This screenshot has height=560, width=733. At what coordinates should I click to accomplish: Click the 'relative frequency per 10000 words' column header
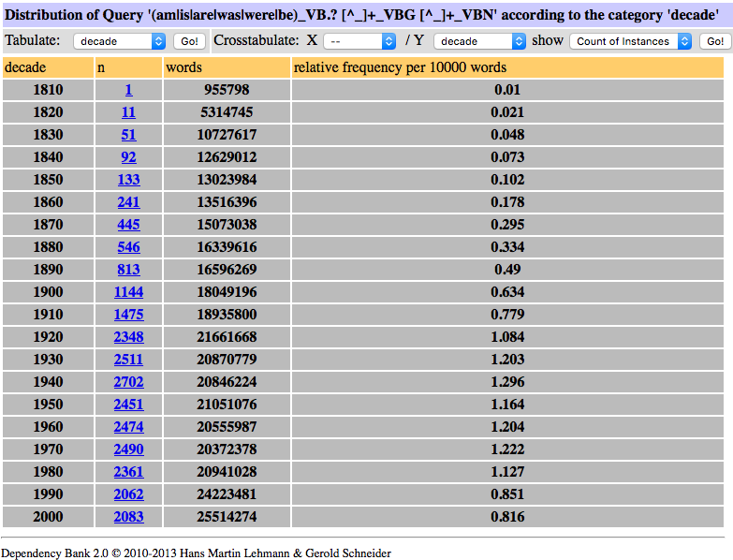tap(400, 67)
